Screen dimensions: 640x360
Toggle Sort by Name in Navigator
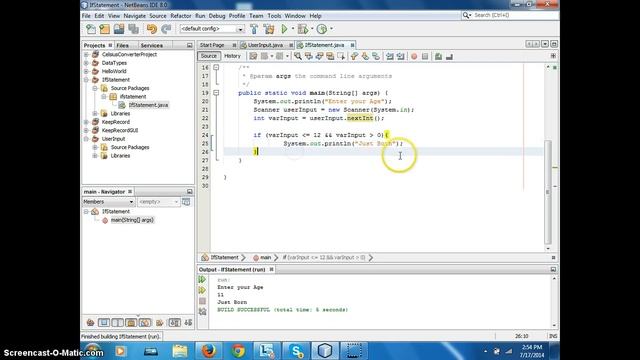click(x=174, y=323)
